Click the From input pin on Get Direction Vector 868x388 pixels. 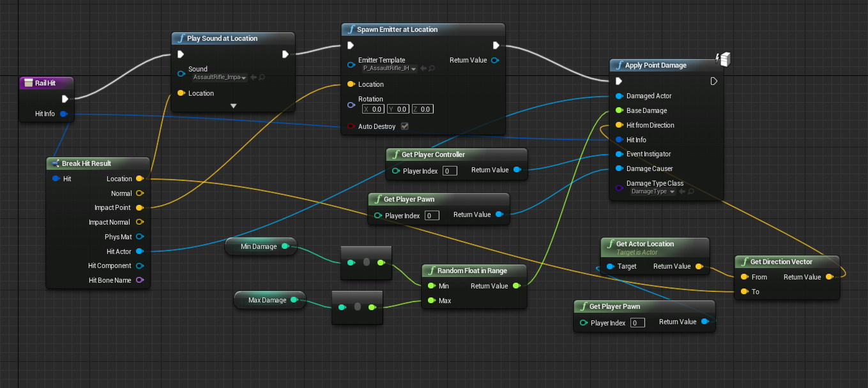pyautogui.click(x=744, y=277)
